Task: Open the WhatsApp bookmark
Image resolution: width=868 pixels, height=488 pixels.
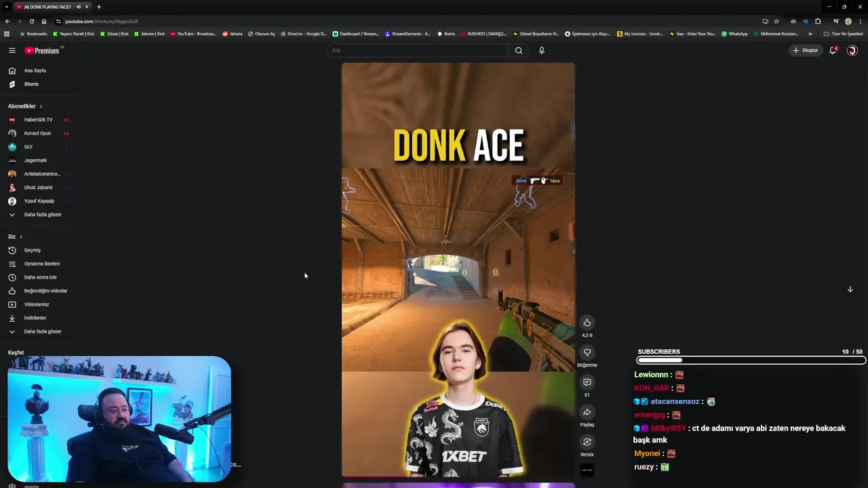Action: (734, 33)
